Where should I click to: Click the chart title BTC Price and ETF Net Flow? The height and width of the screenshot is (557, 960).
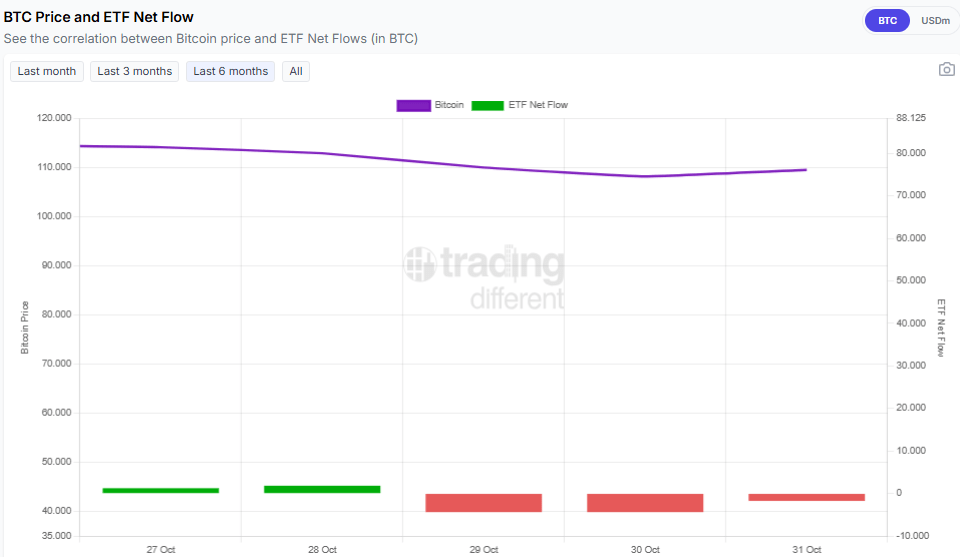pos(99,17)
